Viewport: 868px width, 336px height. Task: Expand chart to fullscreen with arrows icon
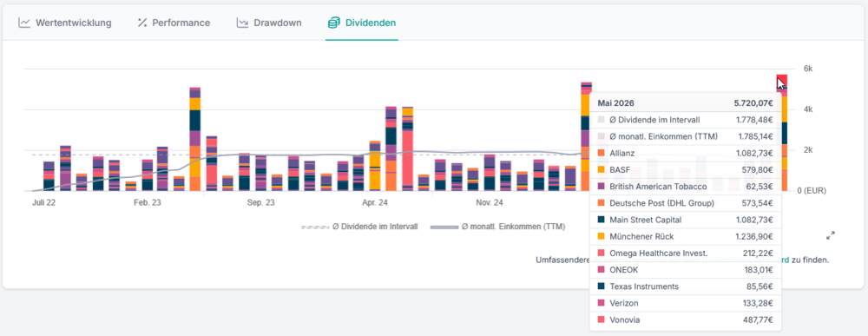tap(831, 235)
